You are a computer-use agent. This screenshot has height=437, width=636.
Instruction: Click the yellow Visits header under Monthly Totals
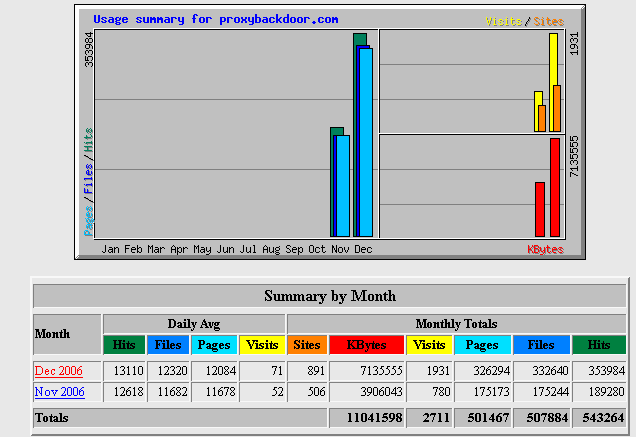429,345
